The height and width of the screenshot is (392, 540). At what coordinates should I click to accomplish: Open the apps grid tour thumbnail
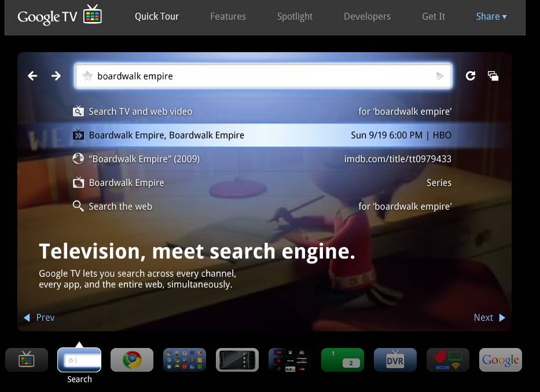point(185,360)
